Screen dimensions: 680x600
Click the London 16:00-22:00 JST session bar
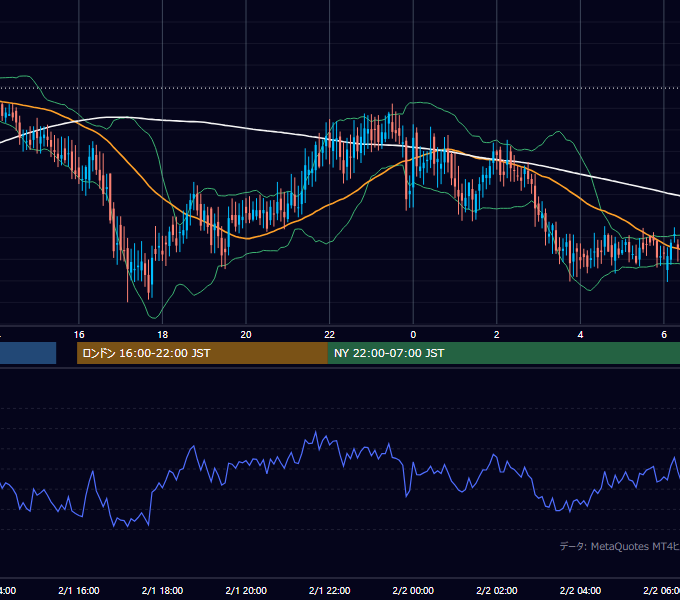point(202,353)
